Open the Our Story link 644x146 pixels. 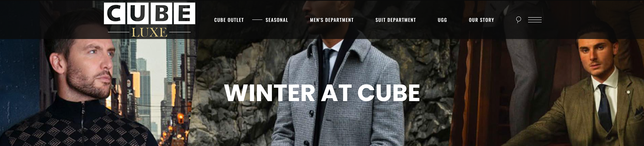point(481,20)
